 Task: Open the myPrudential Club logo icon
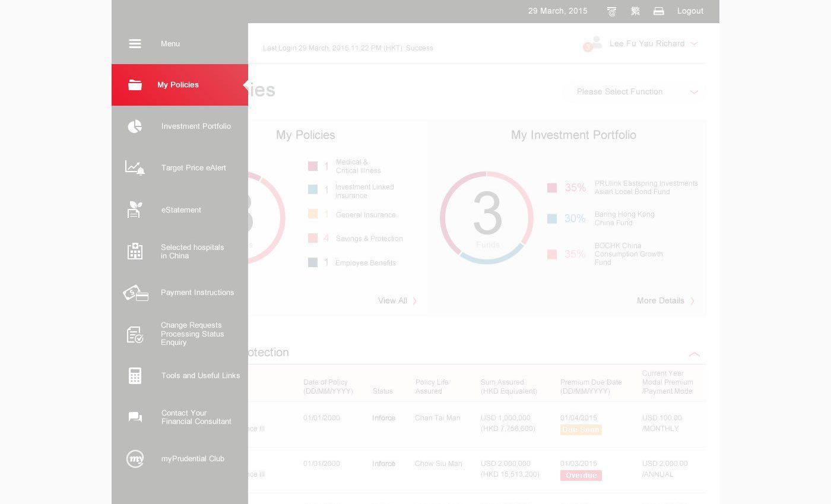pos(135,459)
